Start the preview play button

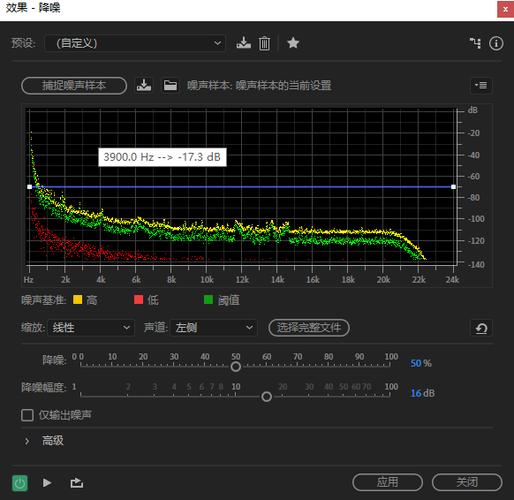click(47, 483)
